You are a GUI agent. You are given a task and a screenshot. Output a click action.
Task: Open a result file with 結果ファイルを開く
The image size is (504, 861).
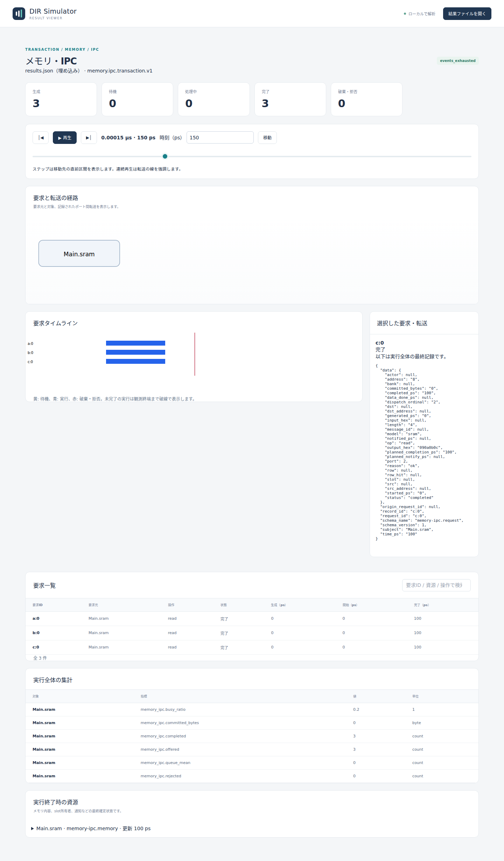tap(467, 14)
